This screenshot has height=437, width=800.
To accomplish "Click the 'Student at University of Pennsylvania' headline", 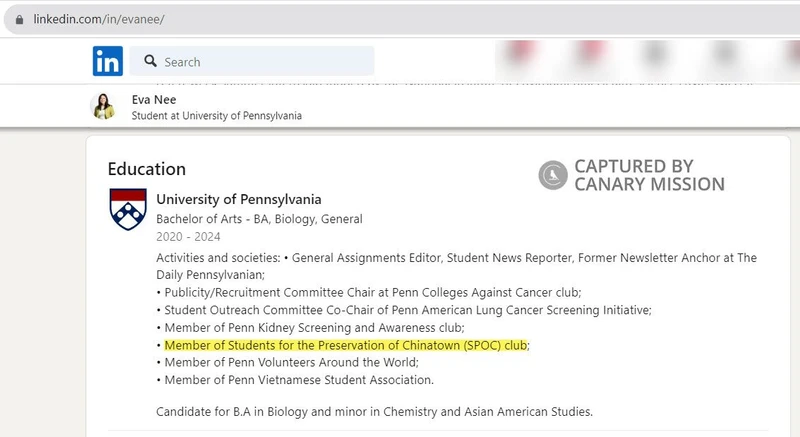I will click(x=217, y=115).
